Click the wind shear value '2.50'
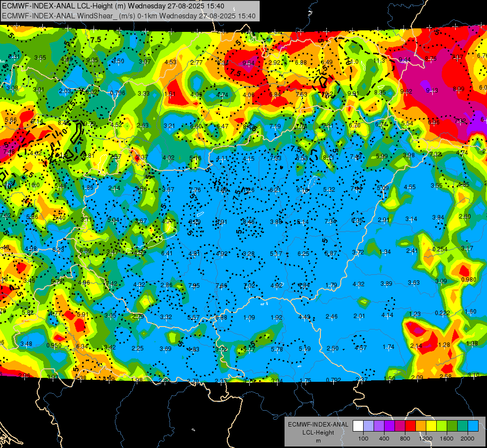This screenshot has width=487, height=448. pos(333,348)
